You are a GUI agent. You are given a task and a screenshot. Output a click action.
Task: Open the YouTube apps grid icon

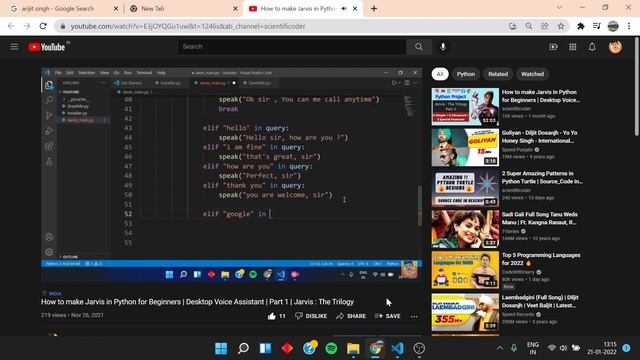(x=573, y=47)
